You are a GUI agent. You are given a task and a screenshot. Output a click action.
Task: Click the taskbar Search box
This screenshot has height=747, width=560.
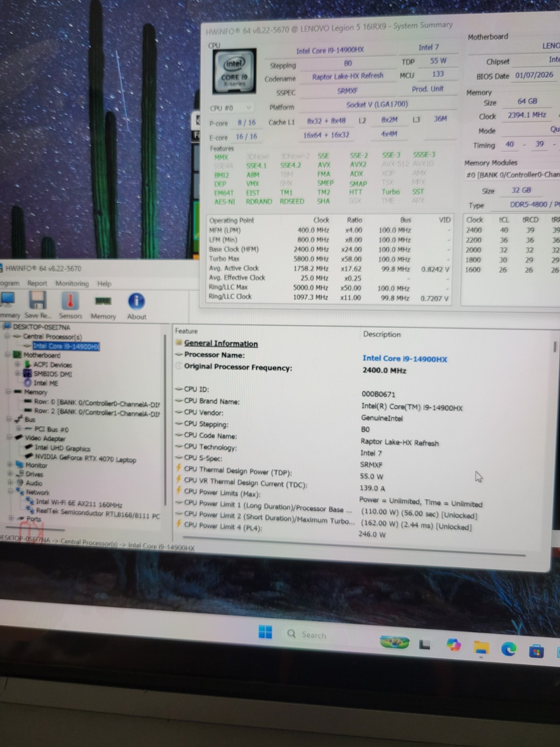pyautogui.click(x=327, y=635)
